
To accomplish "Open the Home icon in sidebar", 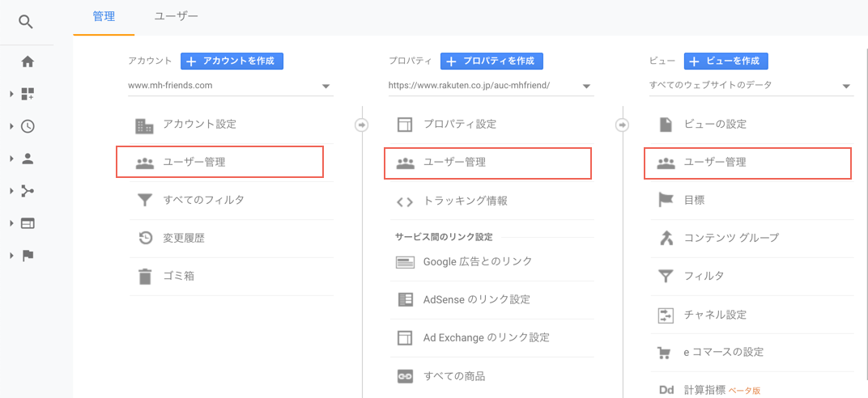I will click(x=28, y=62).
